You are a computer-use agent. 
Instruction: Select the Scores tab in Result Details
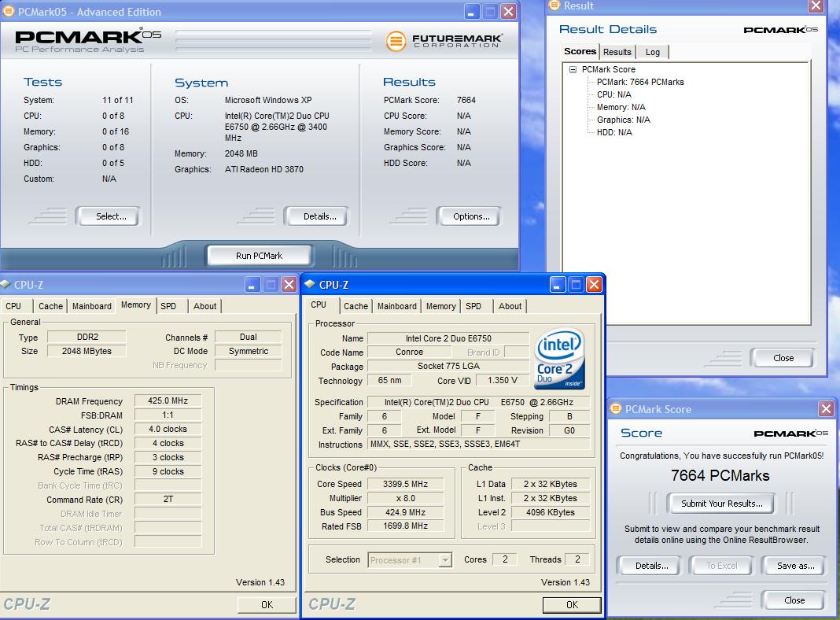[x=580, y=51]
